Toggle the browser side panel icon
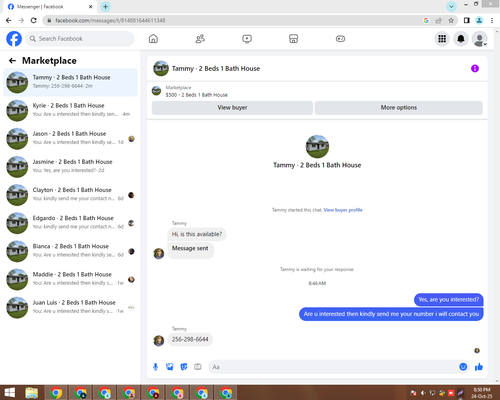The image size is (500, 400). [467, 20]
